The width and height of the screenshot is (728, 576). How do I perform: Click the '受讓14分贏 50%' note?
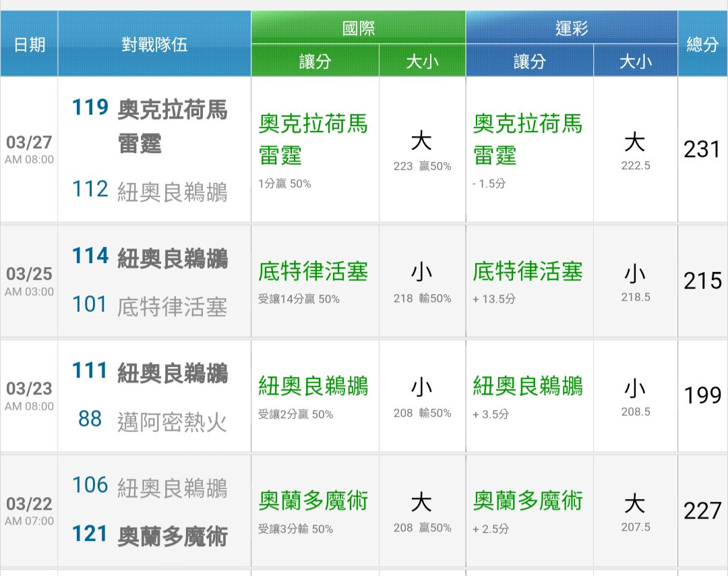(299, 299)
